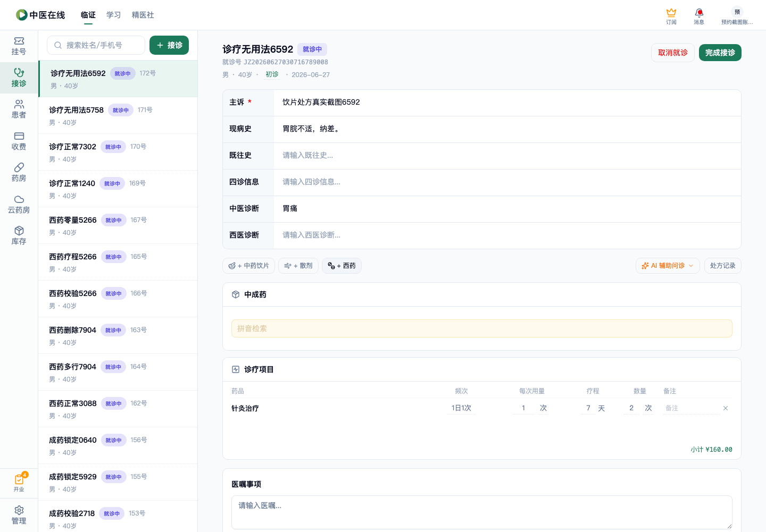
Task: Click the 四诊信息 input field
Action: point(507,182)
